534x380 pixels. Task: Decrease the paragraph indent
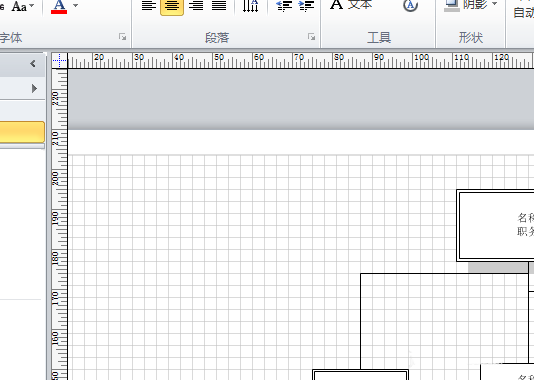(284, 6)
